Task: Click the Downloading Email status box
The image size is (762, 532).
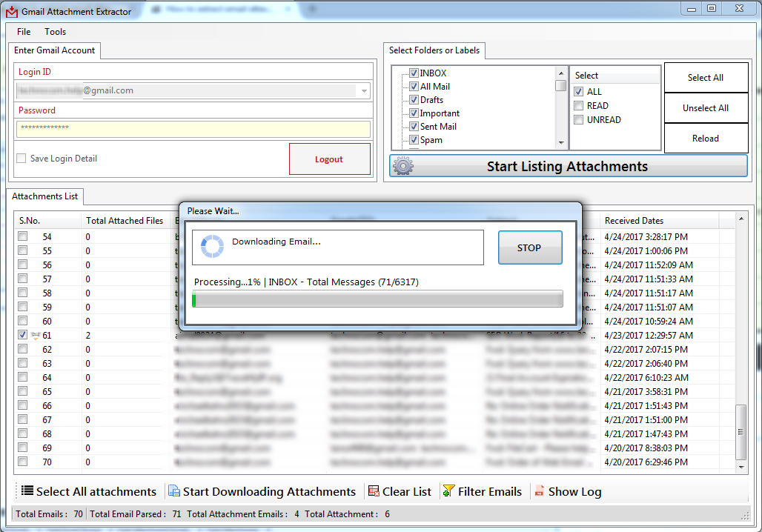Action: 338,247
